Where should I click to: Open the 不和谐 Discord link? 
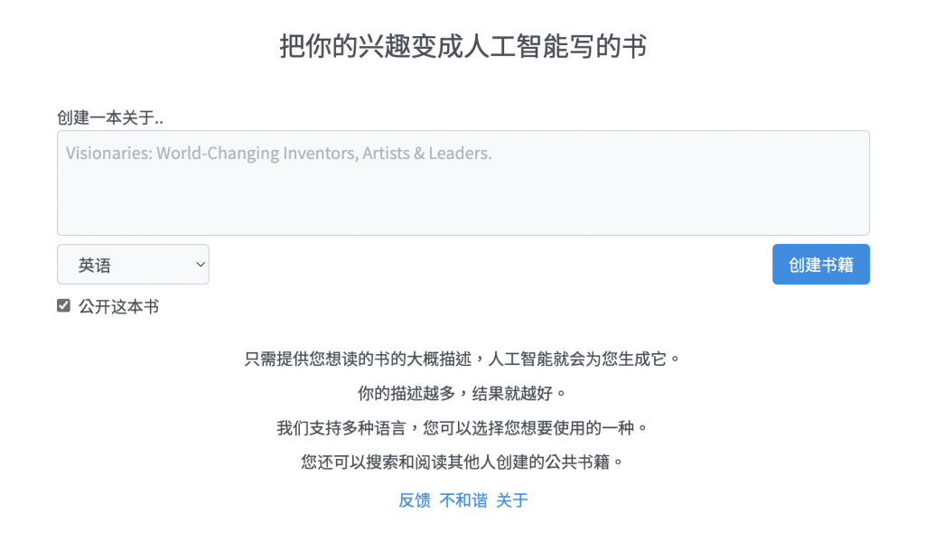click(x=463, y=500)
